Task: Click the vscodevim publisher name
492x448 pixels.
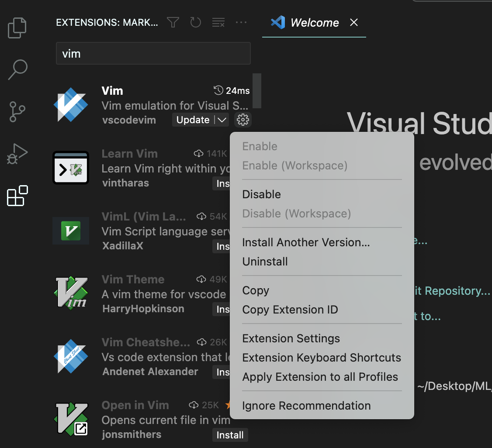Action: (x=129, y=120)
